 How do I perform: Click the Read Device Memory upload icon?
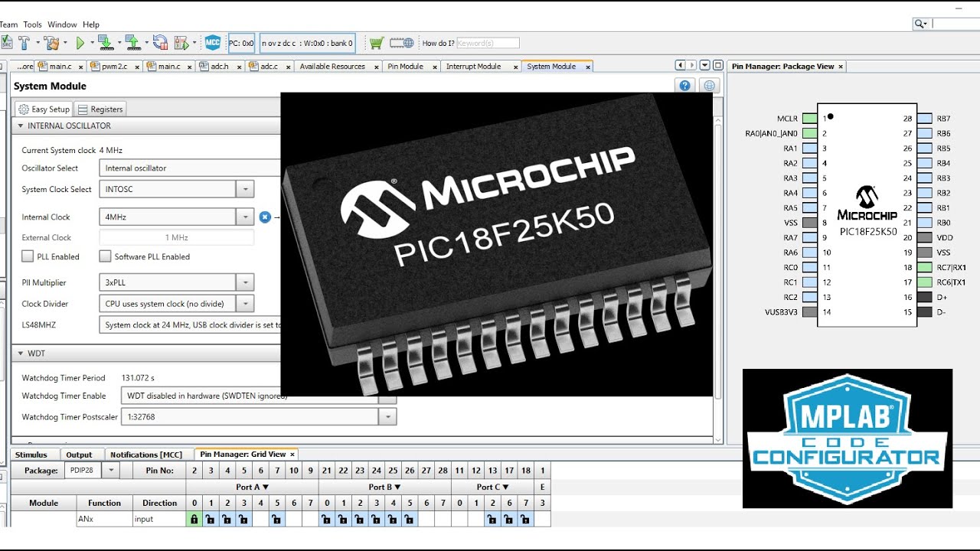click(132, 43)
